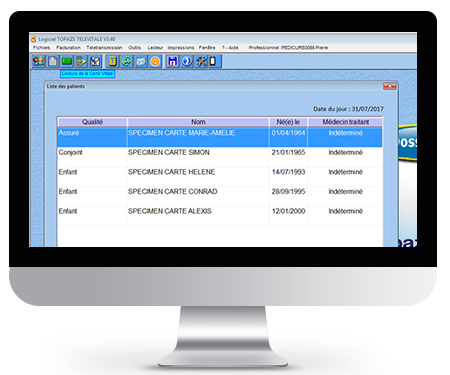Click the crossed tools settings icon
This screenshot has height=375, width=450.
[x=201, y=61]
